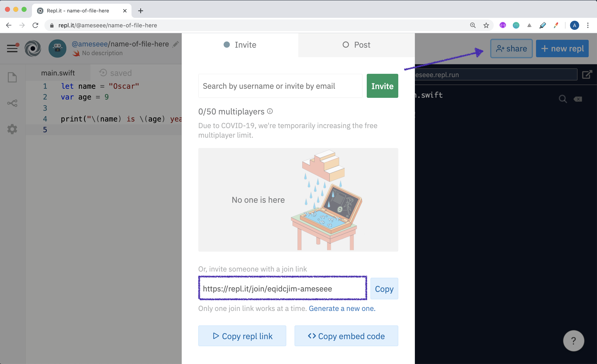Click the multiplayers info icon
This screenshot has width=597, height=364.
tap(270, 111)
